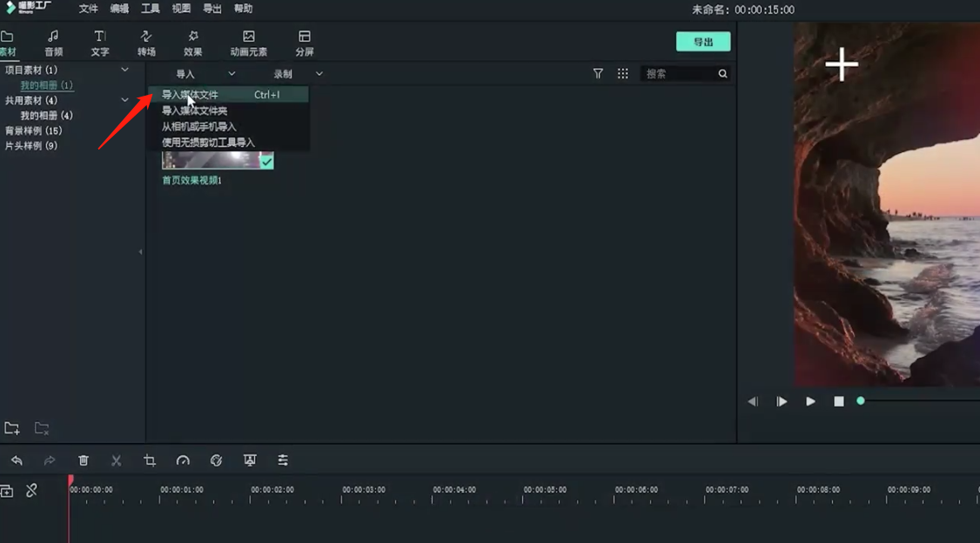Select 我的相册 (4) under shared media

coord(47,116)
